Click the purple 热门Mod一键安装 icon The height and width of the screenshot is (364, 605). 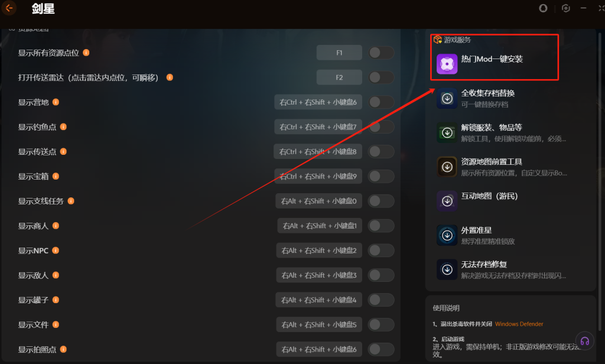[x=447, y=64]
